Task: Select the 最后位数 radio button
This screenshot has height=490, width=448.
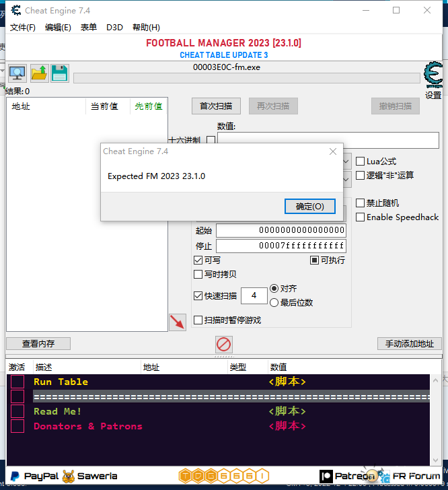Action: pyautogui.click(x=274, y=302)
